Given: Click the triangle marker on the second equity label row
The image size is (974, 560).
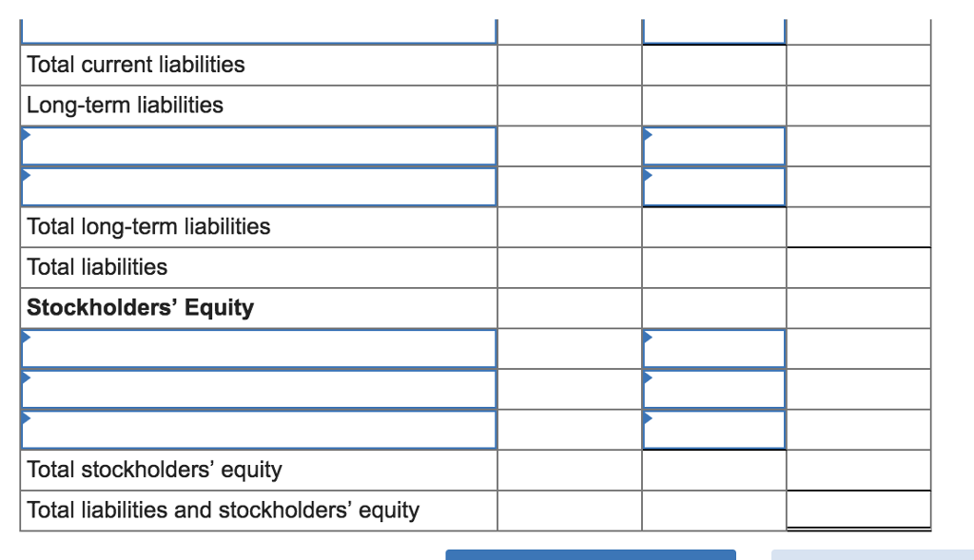Looking at the screenshot, I should point(25,377).
